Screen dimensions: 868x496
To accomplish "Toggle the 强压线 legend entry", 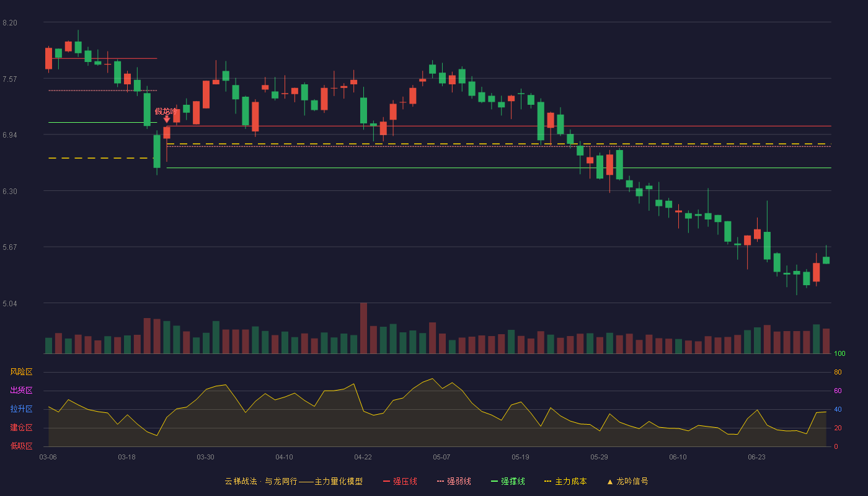I will tap(400, 481).
